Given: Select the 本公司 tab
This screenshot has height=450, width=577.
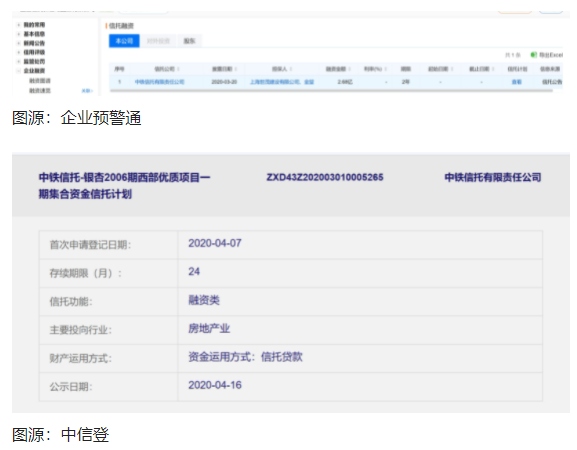Looking at the screenshot, I should [124, 41].
